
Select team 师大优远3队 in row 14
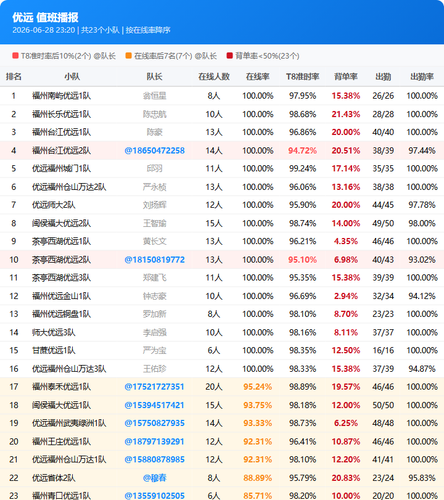(54, 332)
